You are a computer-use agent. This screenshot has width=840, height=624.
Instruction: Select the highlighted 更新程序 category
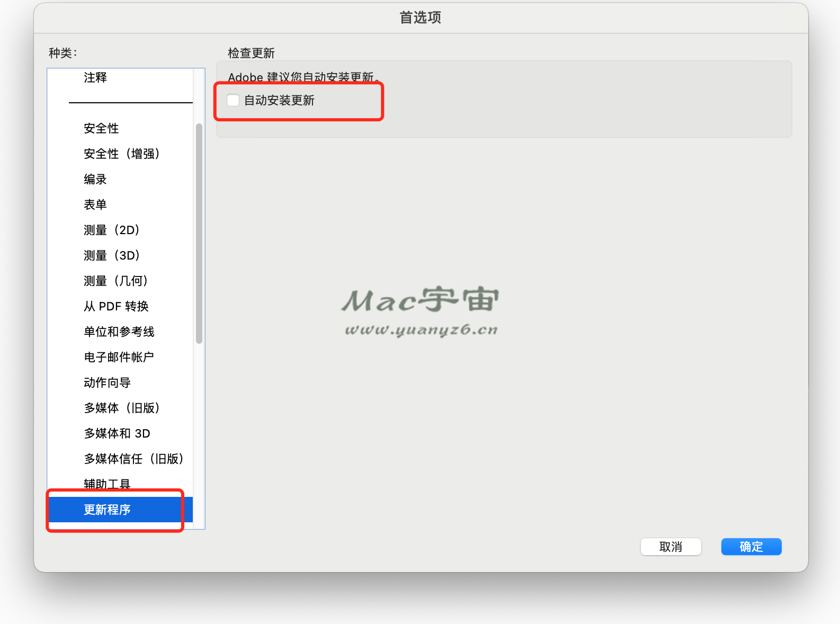(120, 510)
